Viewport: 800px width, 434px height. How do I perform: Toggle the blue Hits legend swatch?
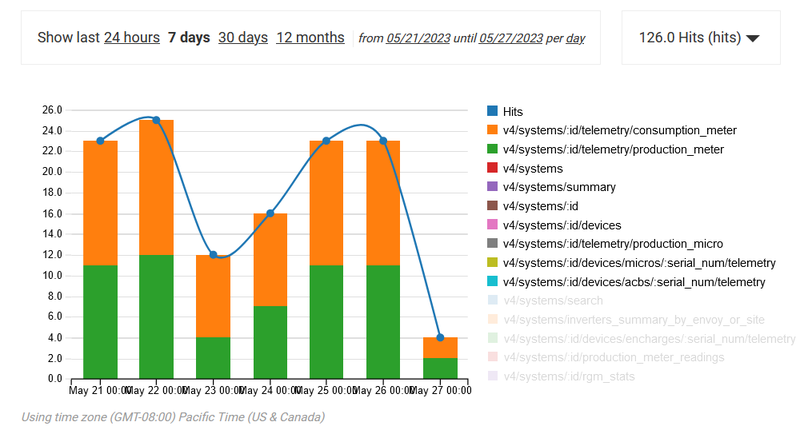pyautogui.click(x=492, y=112)
